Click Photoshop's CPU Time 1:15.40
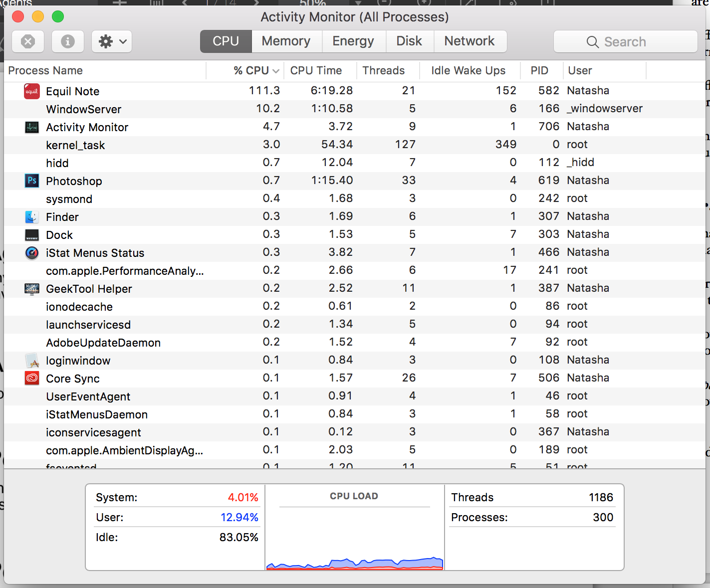The width and height of the screenshot is (710, 588). 332,181
